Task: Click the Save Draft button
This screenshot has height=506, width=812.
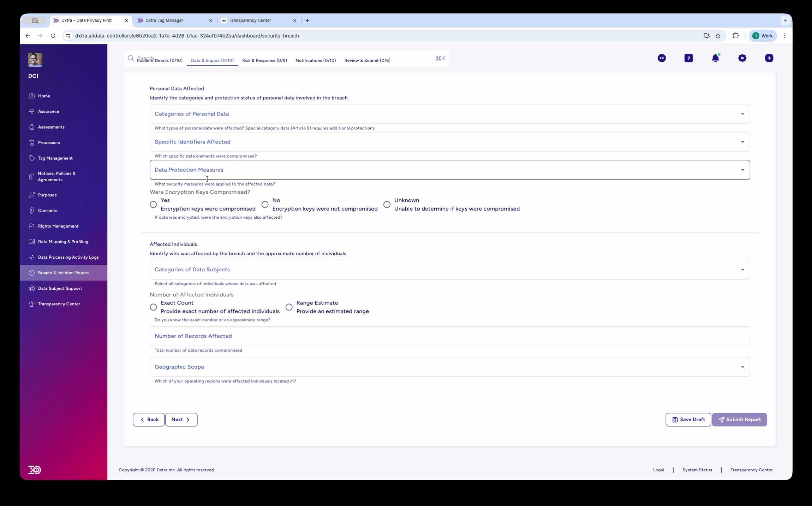Action: click(687, 419)
